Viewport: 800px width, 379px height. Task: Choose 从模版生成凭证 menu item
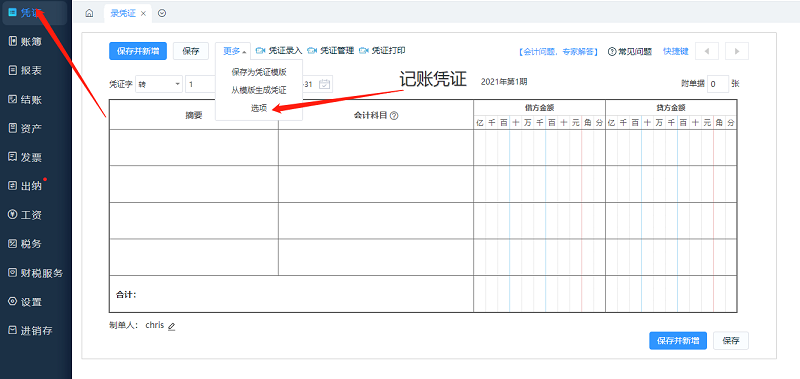(259, 90)
